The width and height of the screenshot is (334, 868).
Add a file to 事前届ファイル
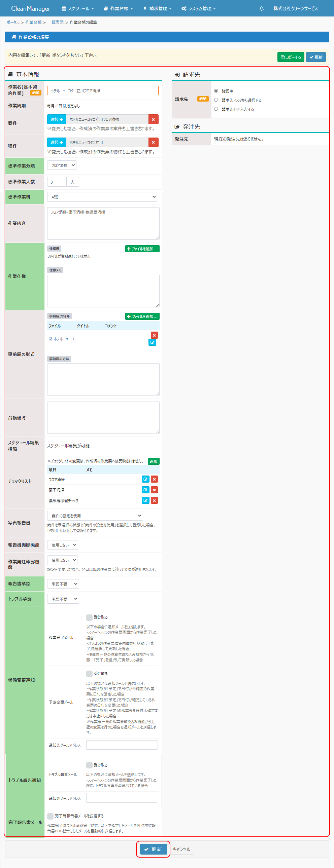[x=142, y=316]
